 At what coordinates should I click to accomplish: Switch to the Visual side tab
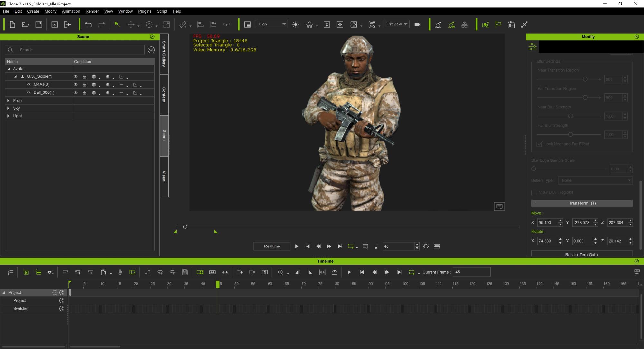[164, 177]
